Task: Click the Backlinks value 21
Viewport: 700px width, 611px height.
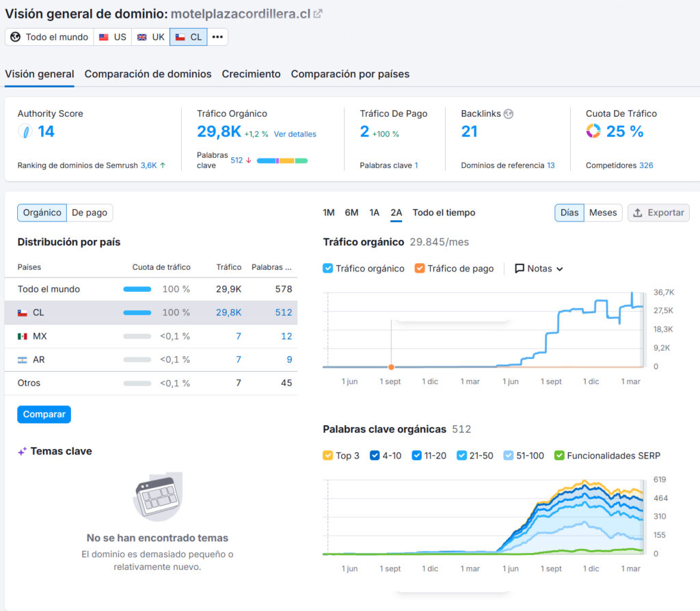Action: coord(469,131)
